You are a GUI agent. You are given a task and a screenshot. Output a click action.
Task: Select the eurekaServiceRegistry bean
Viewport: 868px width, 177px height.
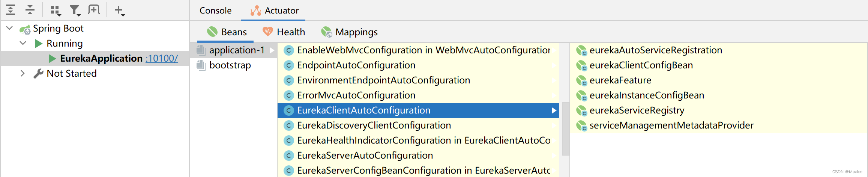click(x=719, y=110)
